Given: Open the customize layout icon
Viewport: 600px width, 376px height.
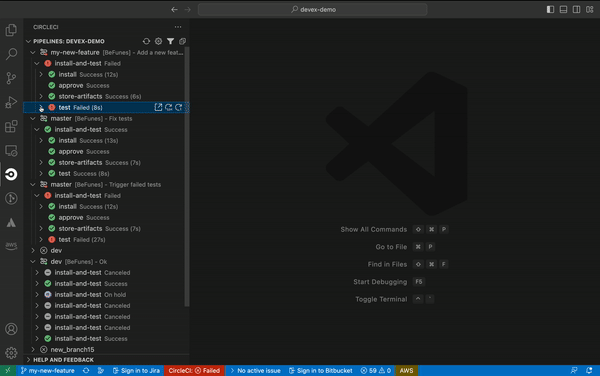Looking at the screenshot, I should point(589,10).
